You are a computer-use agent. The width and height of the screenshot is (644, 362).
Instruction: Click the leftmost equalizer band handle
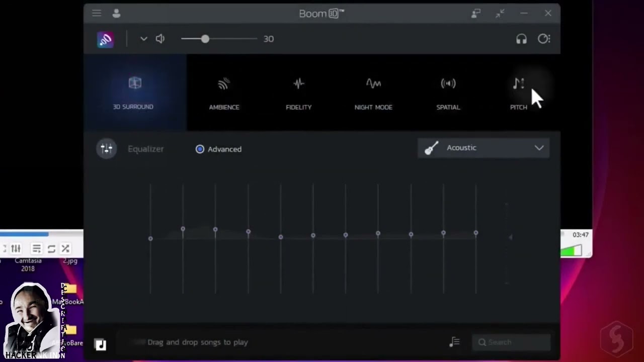150,238
